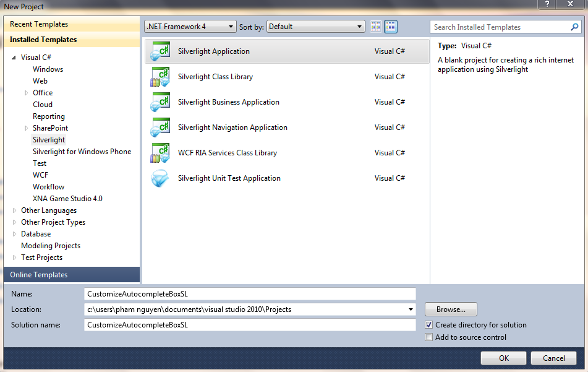
Task: Uncheck Create directory for solution
Action: tap(429, 325)
